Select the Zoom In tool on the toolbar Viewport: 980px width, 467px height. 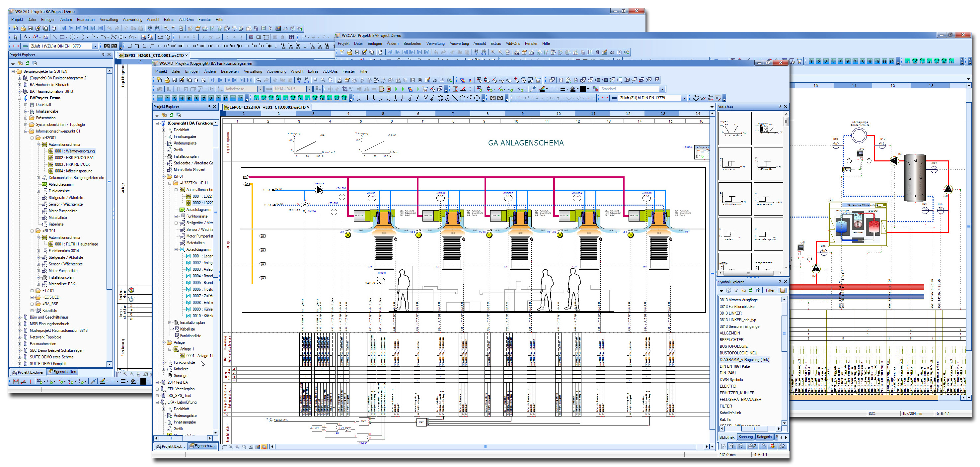pyautogui.click(x=315, y=80)
